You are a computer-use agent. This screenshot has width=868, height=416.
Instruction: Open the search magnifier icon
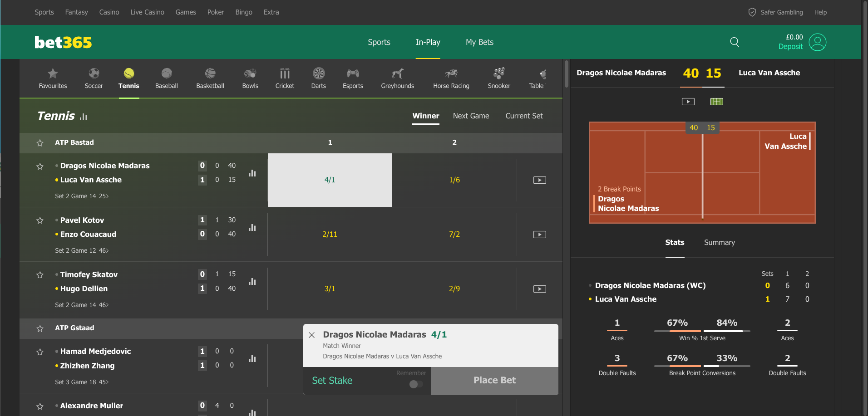click(735, 42)
